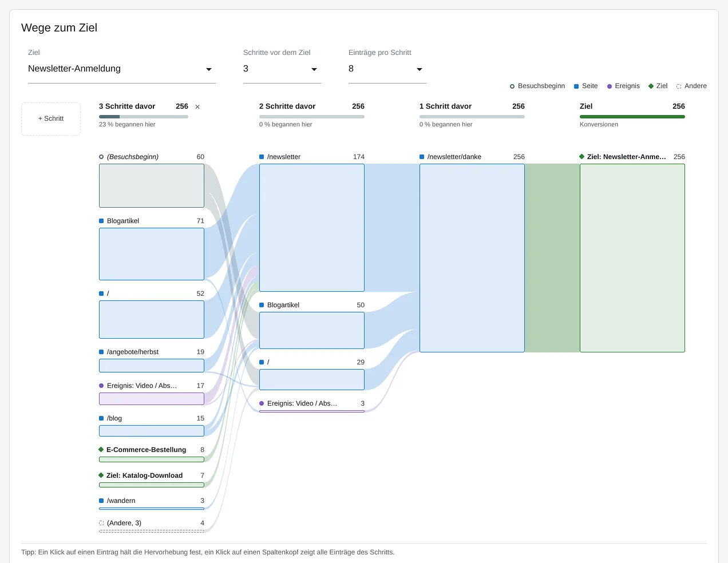
Task: Click the green Konversionen progress bar under Ziel
Action: coord(632,117)
